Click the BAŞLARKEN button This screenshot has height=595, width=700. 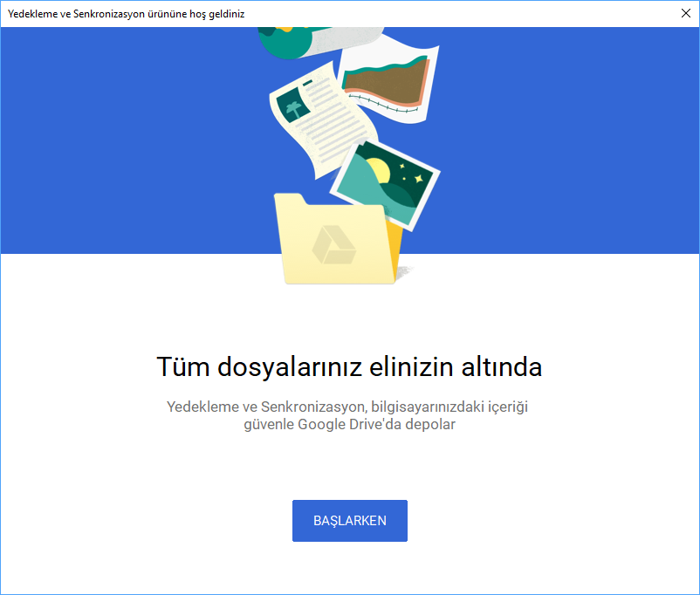(x=349, y=521)
